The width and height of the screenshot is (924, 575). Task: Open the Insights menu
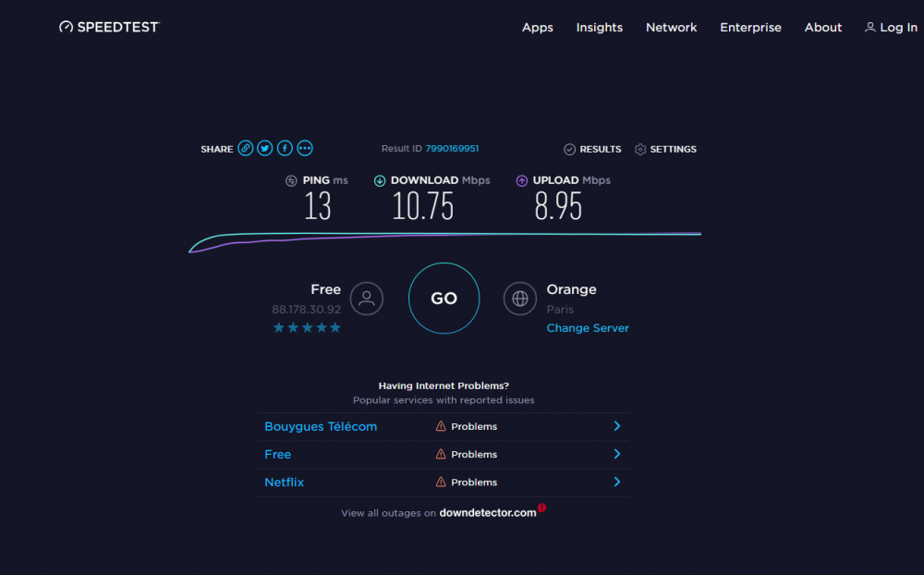coord(600,27)
